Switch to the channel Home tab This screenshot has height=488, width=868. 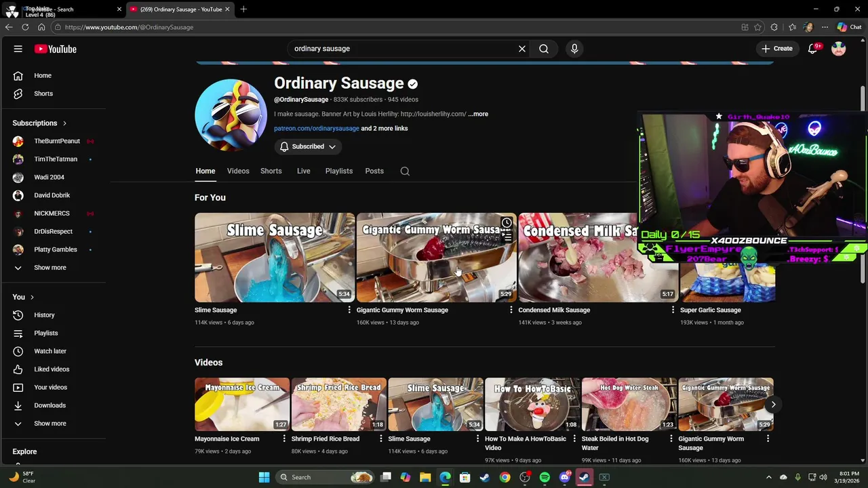tap(205, 171)
